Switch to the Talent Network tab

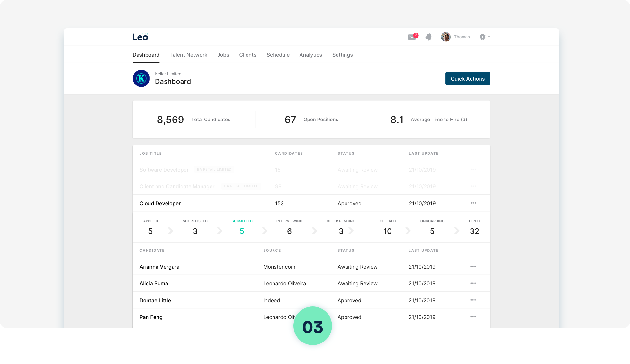188,55
